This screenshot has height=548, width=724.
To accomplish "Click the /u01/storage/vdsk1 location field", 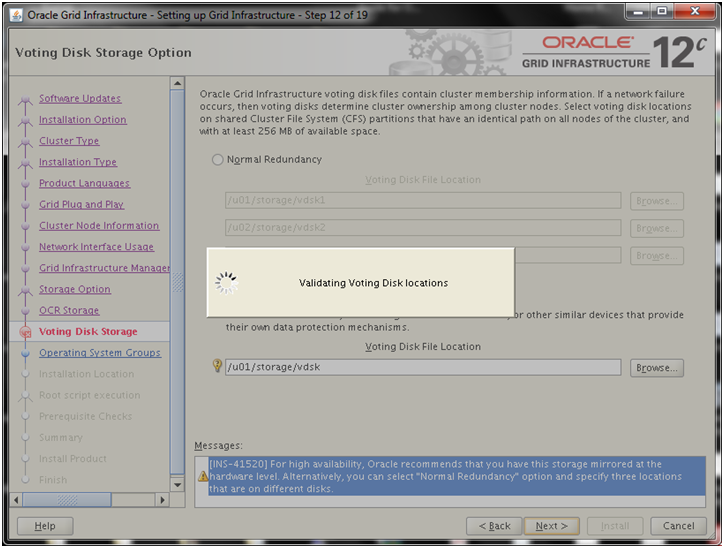I will point(423,200).
